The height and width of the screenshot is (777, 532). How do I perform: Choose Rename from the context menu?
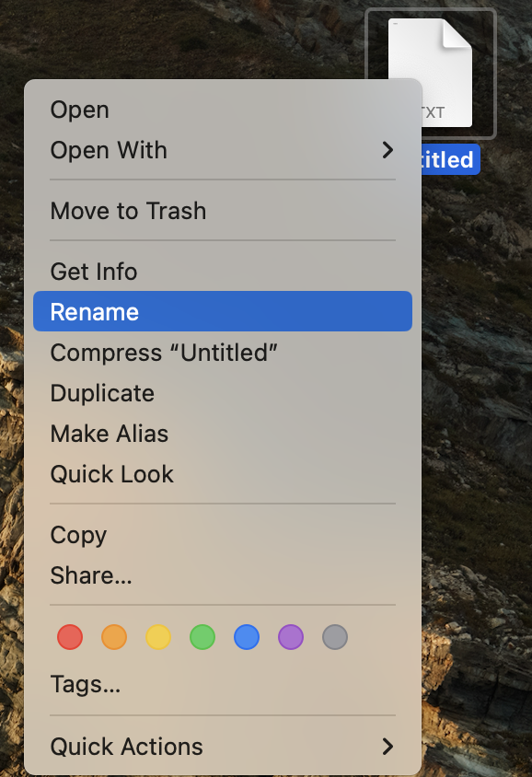(223, 312)
